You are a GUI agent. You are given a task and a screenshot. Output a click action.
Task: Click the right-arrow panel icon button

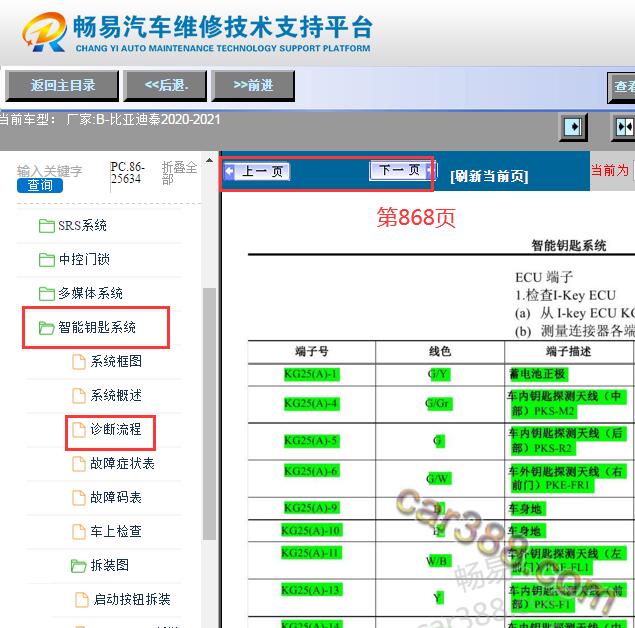tap(573, 127)
